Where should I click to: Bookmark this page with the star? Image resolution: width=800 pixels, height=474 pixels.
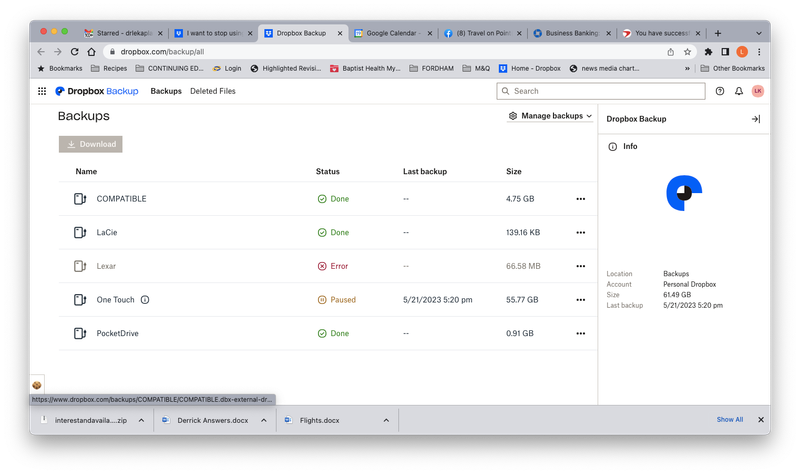click(687, 52)
